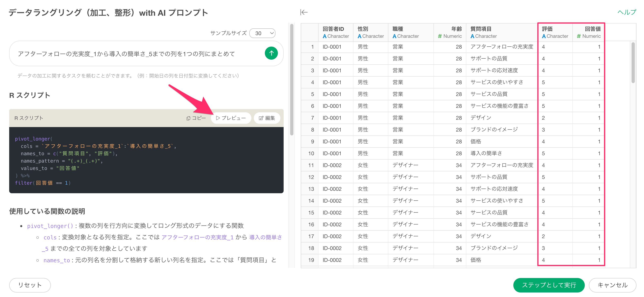Click the Numeric icon under 年齢 column
The width and height of the screenshot is (644, 297).
[x=440, y=36]
